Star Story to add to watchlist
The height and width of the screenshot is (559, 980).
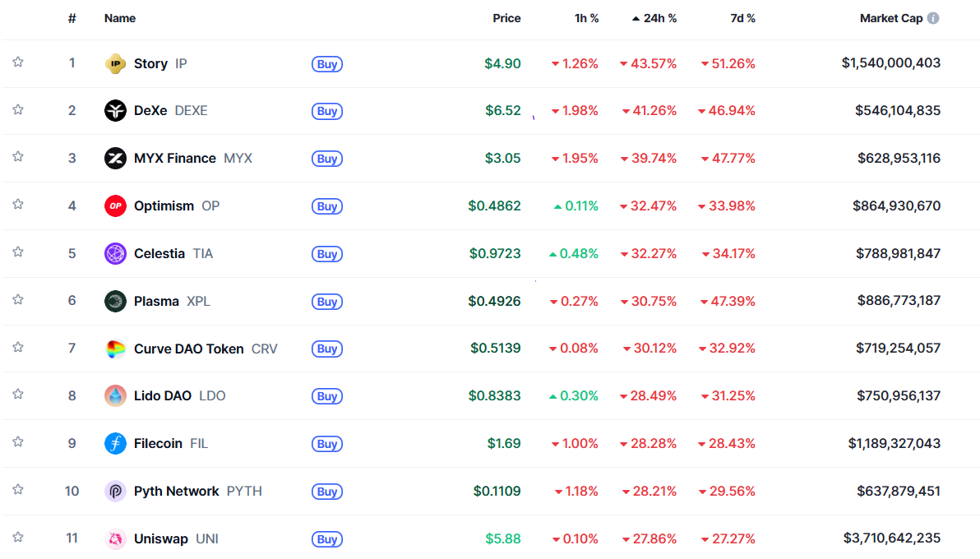click(18, 62)
